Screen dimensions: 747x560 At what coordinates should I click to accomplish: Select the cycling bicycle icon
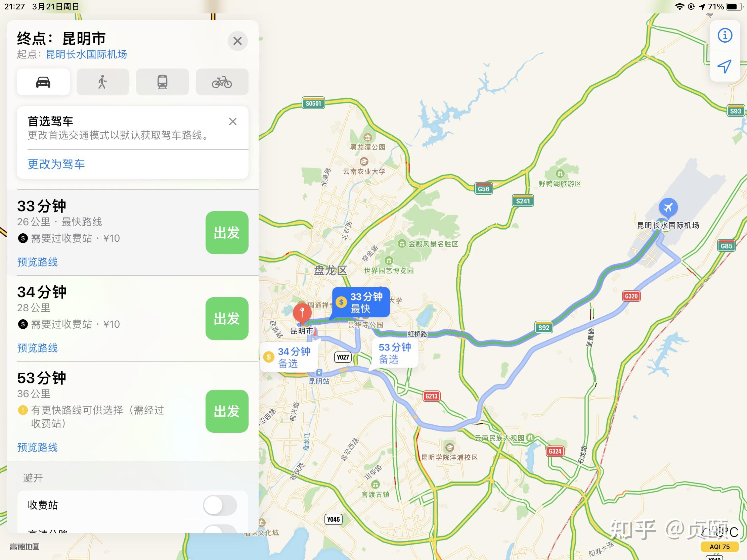tap(222, 82)
